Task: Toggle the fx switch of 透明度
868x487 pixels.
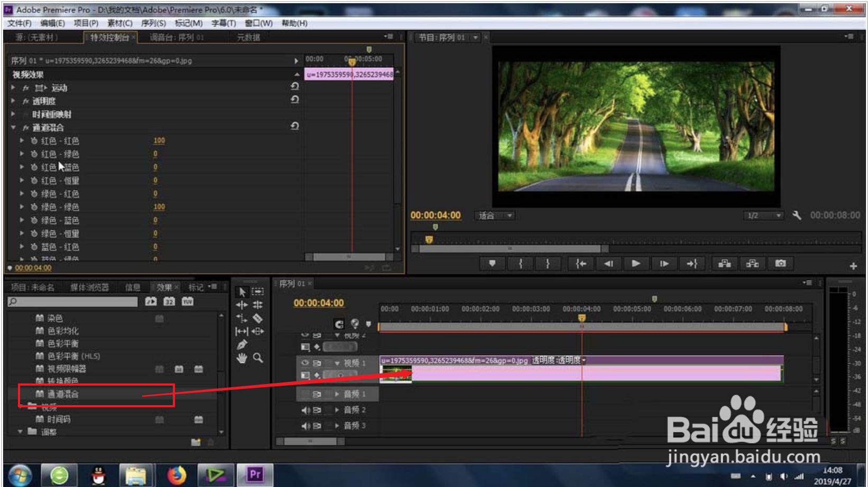Action: click(25, 101)
